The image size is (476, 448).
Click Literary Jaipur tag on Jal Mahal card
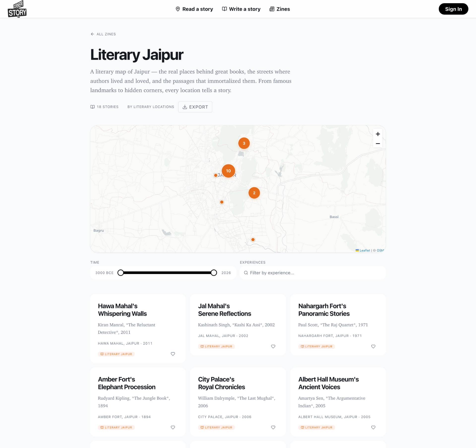coord(216,346)
